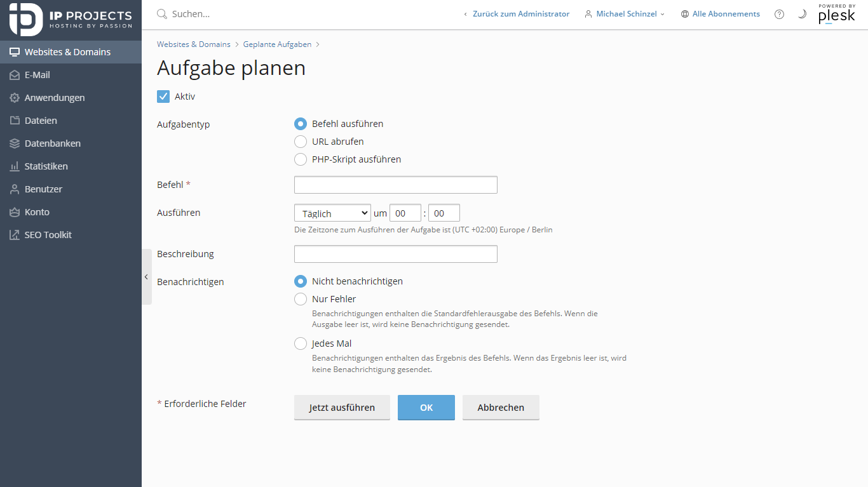Screen dimensions: 868x487
Task: Open Dateien via its folder icon
Action: (15, 121)
